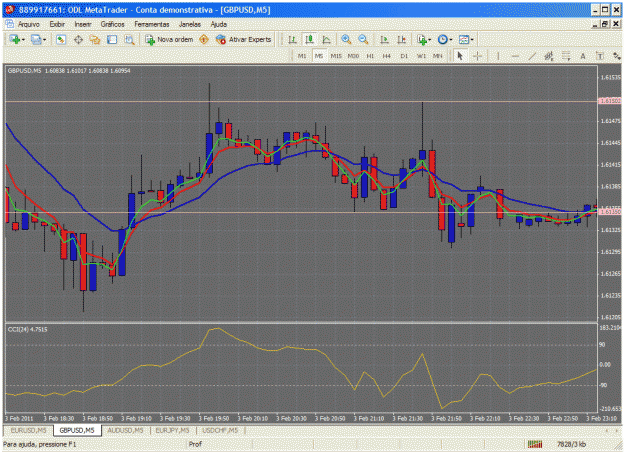Select the arrow cursor tool
Image resolution: width=625 pixels, height=452 pixels.
(460, 56)
